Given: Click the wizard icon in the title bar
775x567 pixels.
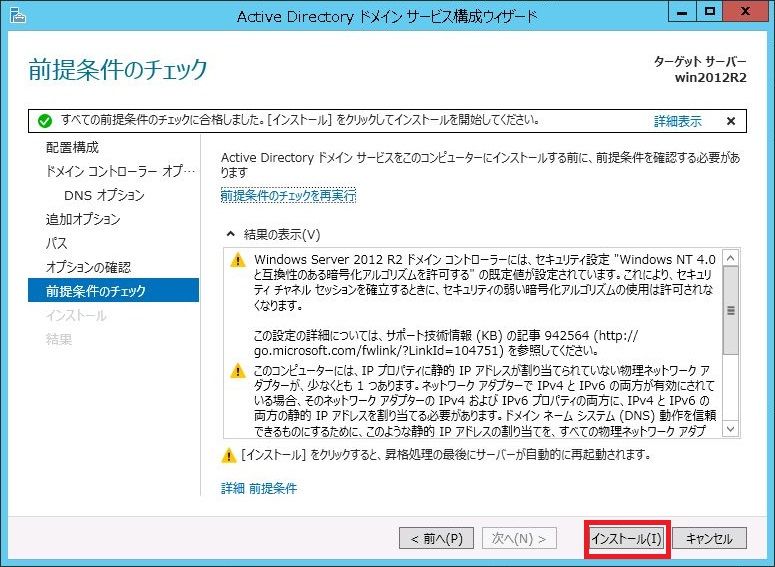Looking at the screenshot, I should [x=18, y=16].
